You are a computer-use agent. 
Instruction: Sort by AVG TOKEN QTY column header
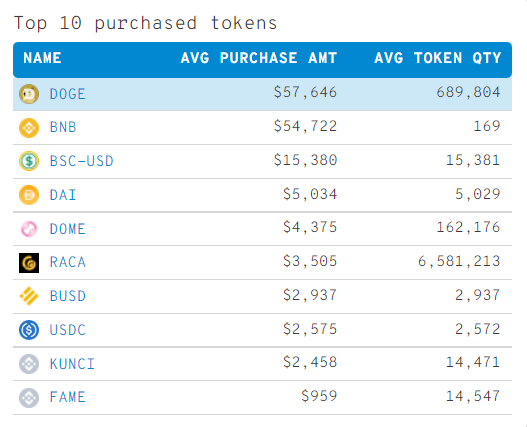click(438, 58)
